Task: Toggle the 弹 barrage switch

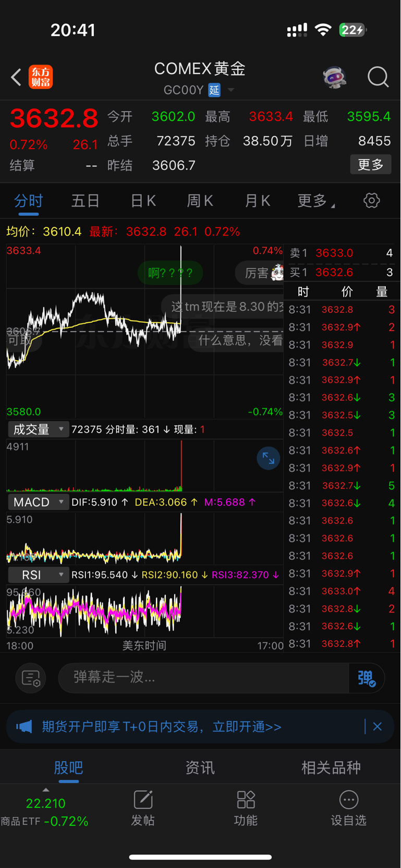Action: (x=366, y=678)
